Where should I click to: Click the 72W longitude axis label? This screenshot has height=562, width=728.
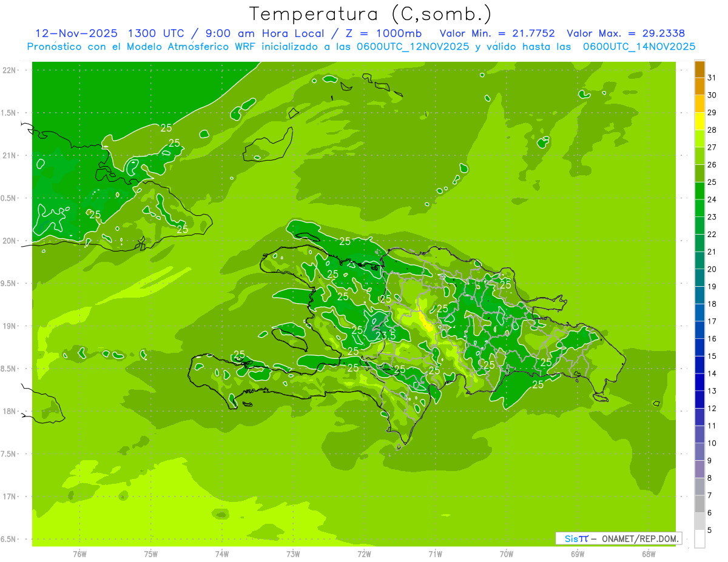coord(364,554)
